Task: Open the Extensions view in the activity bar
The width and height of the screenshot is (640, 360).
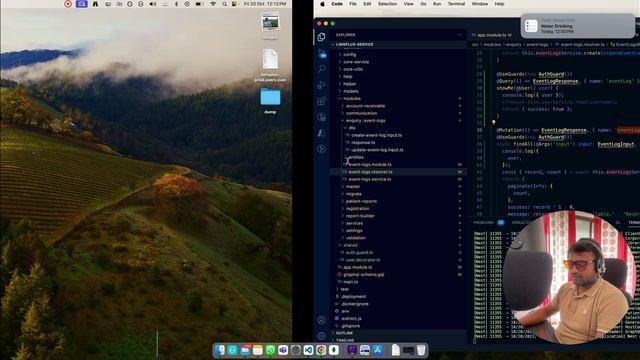Action: pyautogui.click(x=322, y=101)
